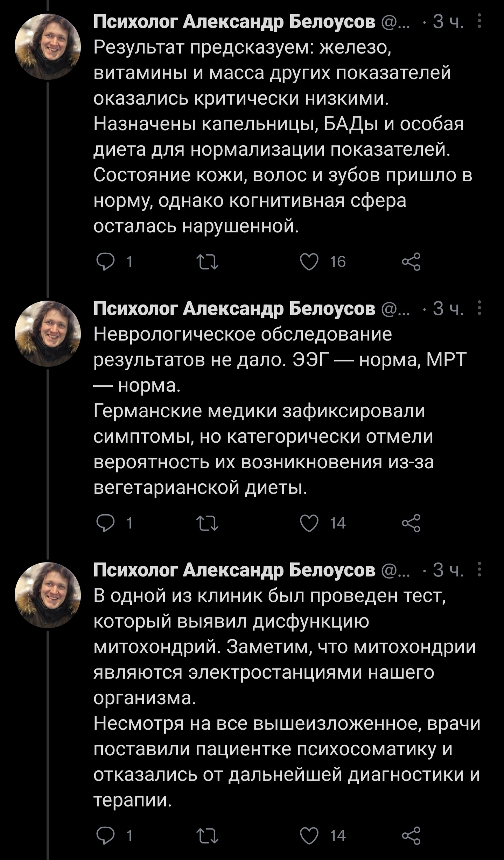504x860 pixels.
Task: Open profile avatar beside the first tweet
Action: pos(48,47)
